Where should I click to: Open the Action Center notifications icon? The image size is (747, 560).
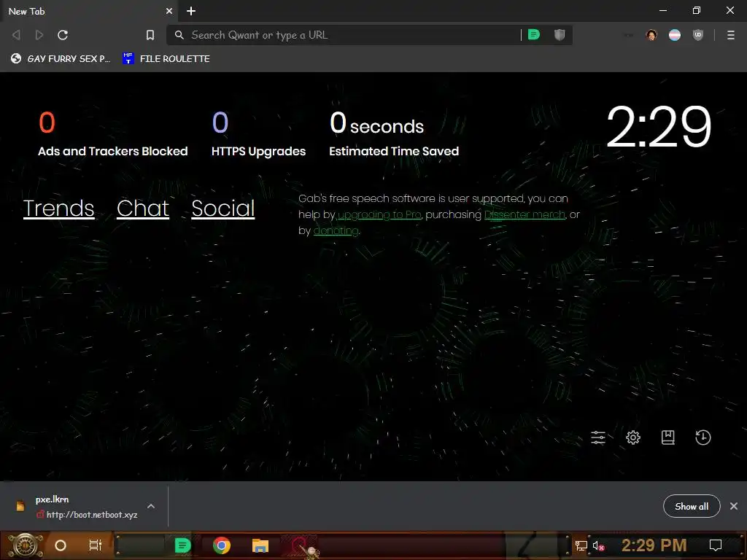coord(715,545)
